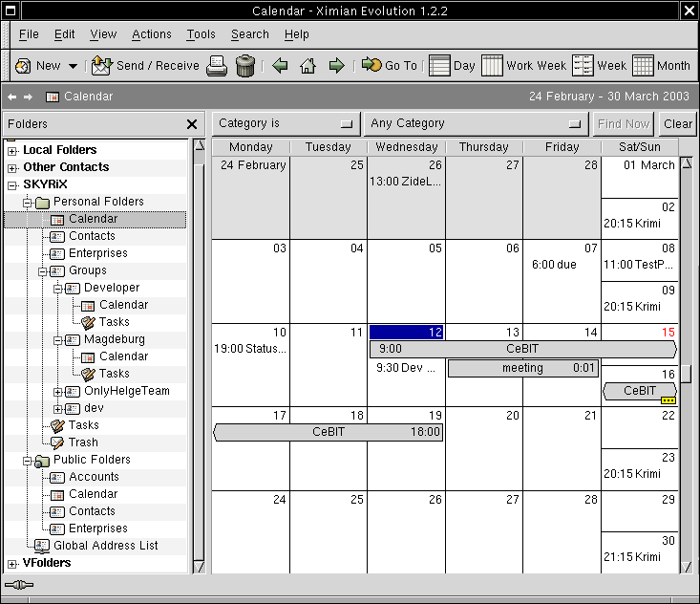Select Accounts under Public Folders

coord(94,477)
